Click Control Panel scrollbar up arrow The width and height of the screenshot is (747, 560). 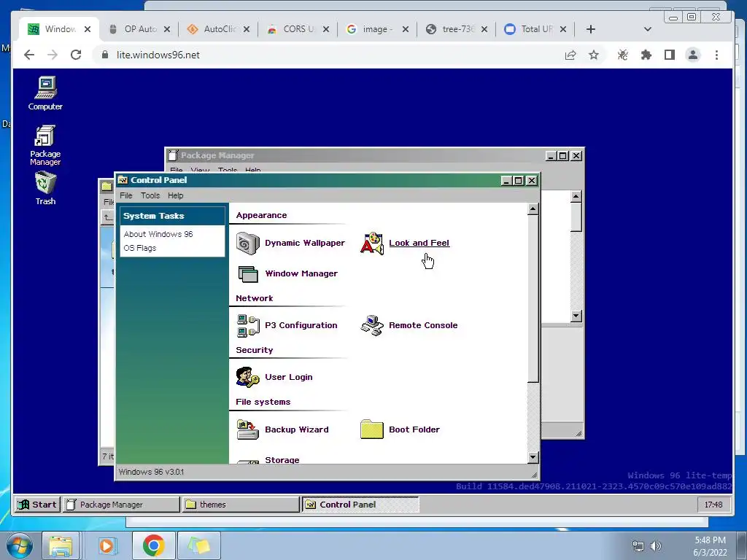[x=533, y=209]
